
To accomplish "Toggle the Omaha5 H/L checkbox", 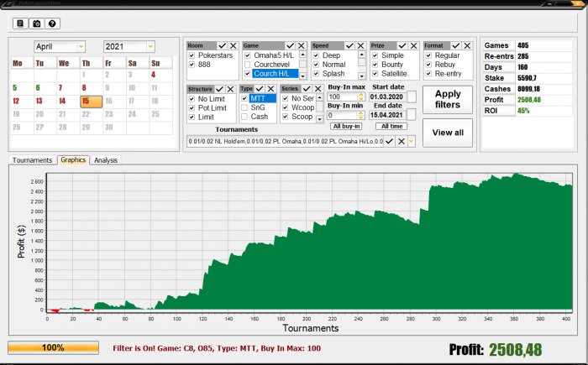I will (248, 55).
